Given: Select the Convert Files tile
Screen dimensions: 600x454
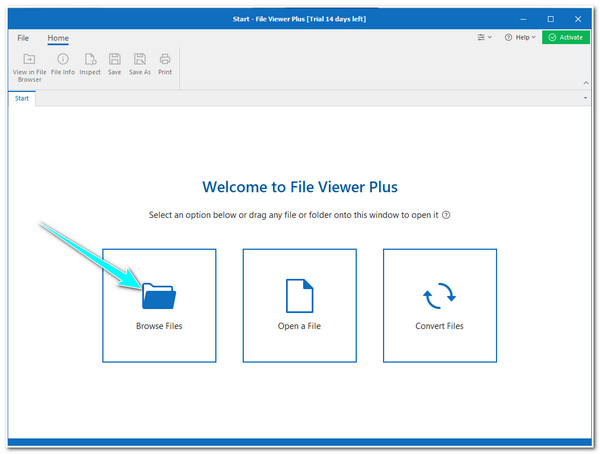Looking at the screenshot, I should click(x=440, y=305).
